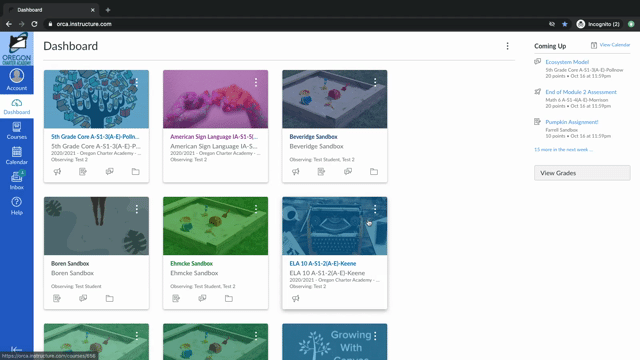Open Ehmcke Sandbox card options menu

[x=256, y=209]
